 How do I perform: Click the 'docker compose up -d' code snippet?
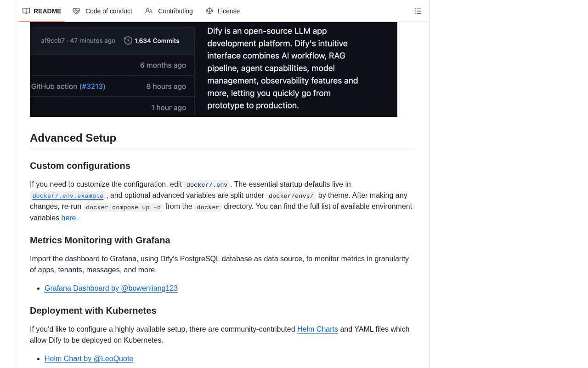point(124,207)
